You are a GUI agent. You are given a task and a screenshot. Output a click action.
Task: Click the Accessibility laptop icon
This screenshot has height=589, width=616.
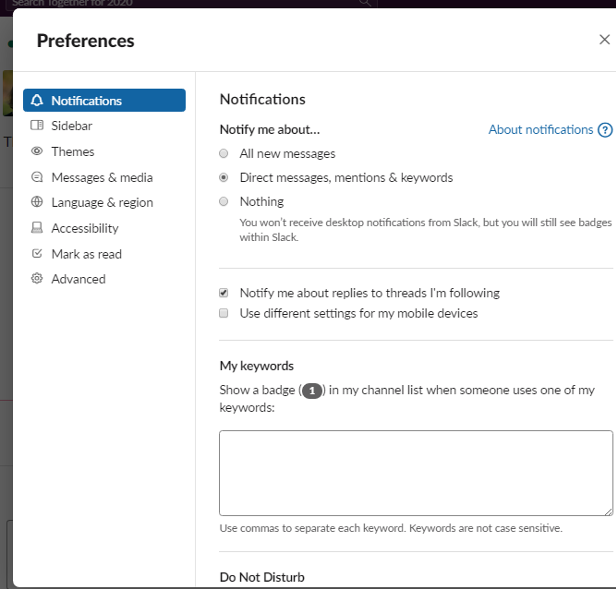[x=37, y=228]
